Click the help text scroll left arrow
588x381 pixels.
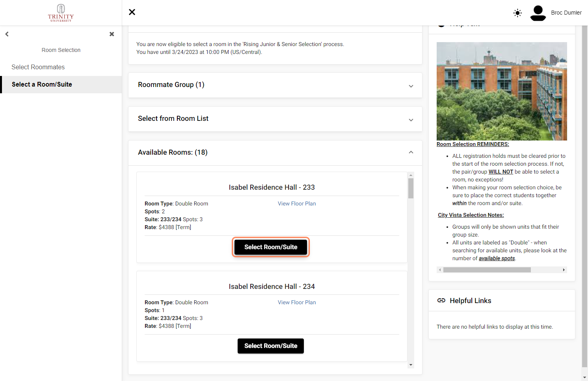[x=440, y=270]
